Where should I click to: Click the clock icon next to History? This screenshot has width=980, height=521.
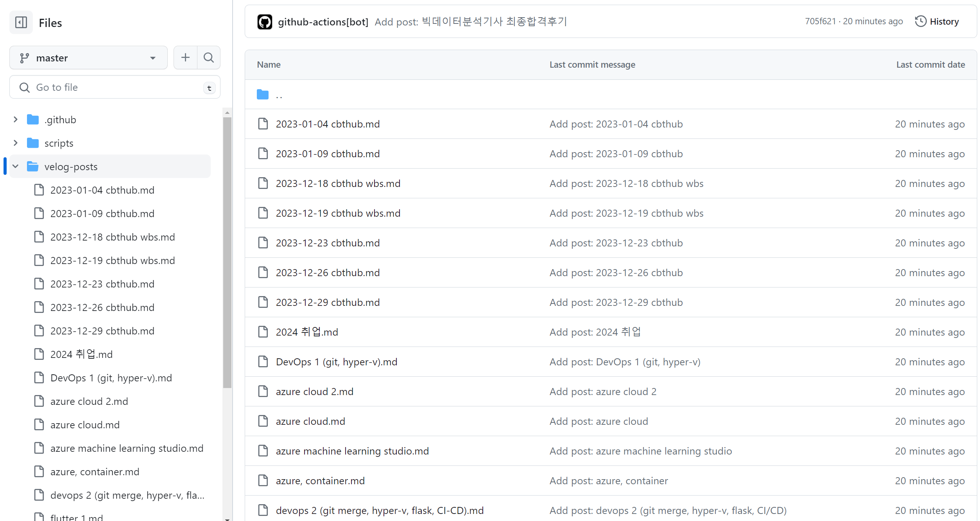(921, 22)
